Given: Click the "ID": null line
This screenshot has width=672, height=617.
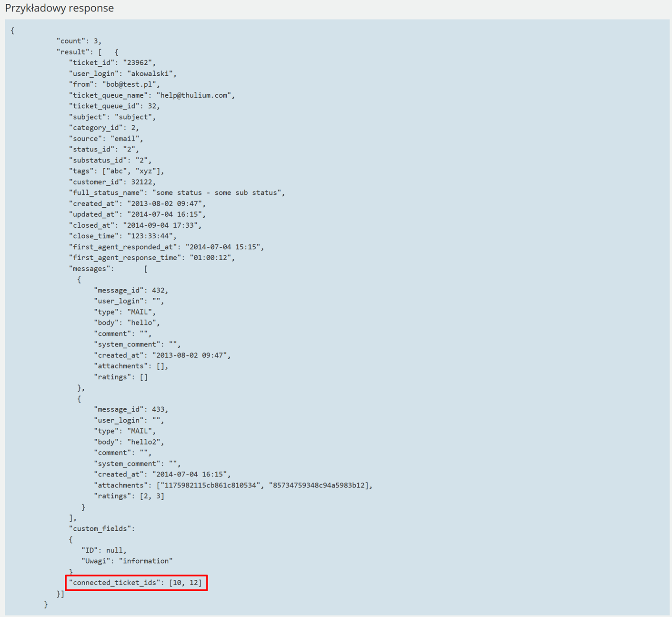Looking at the screenshot, I should 104,550.
